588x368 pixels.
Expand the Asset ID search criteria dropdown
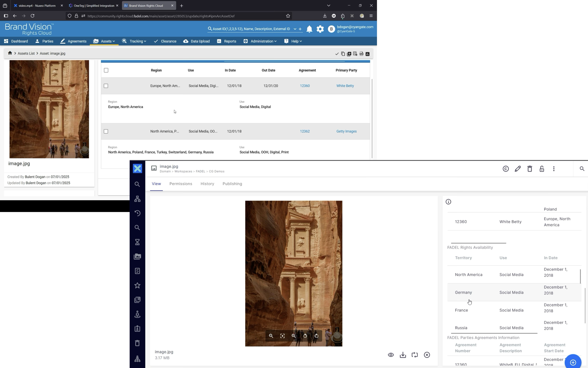(295, 29)
